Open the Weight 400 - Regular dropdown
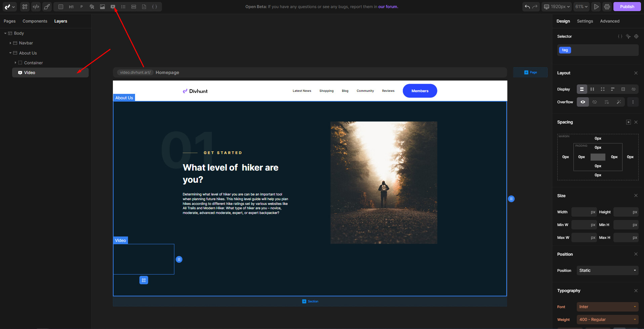The image size is (644, 329). click(607, 320)
